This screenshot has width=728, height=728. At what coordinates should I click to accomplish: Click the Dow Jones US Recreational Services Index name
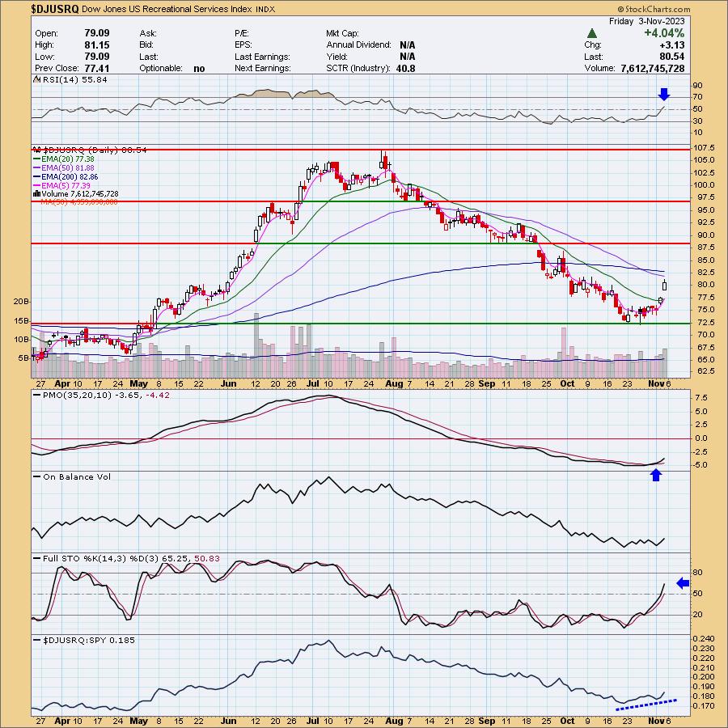167,9
